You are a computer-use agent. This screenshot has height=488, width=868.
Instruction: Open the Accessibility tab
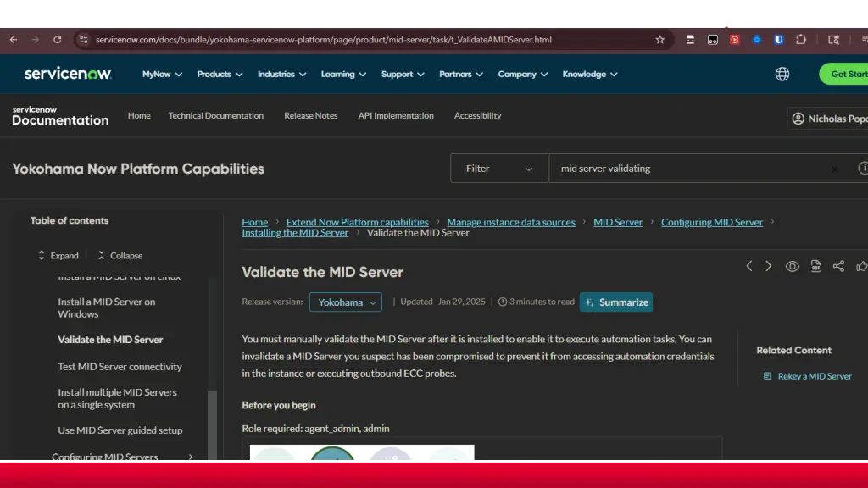[478, 115]
